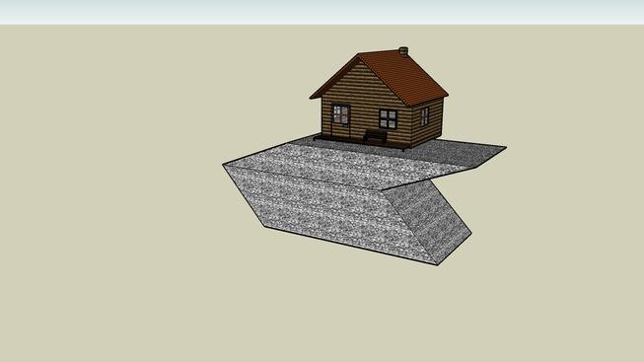Select the far right corner of stone platform
644x362 pixels.
(x=506, y=147)
